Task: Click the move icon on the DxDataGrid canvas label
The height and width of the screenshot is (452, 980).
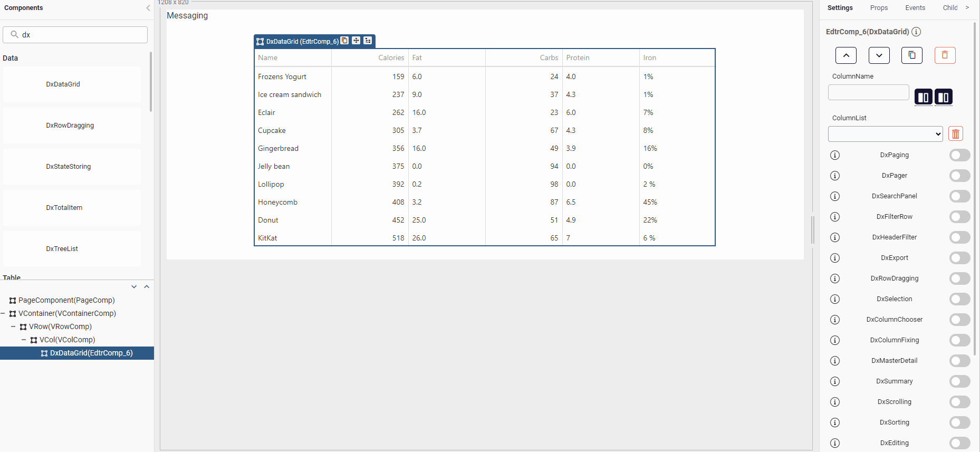Action: click(x=356, y=41)
